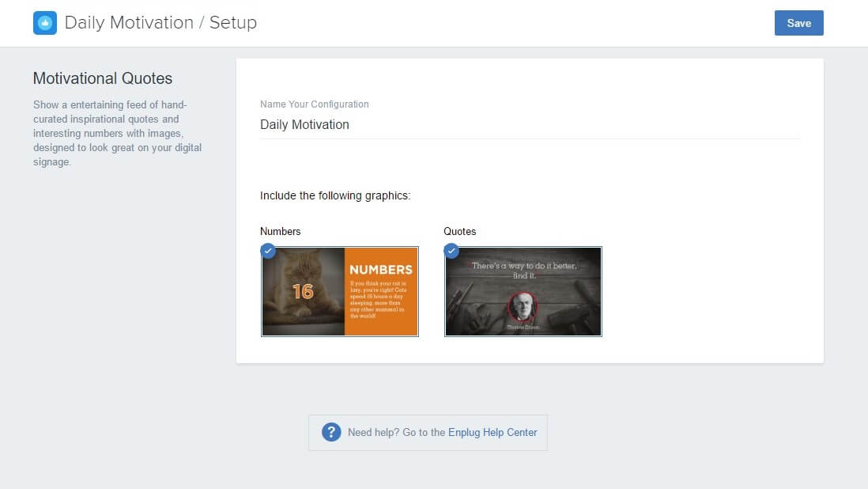Select the Quotes Edison thumbnail

click(523, 291)
